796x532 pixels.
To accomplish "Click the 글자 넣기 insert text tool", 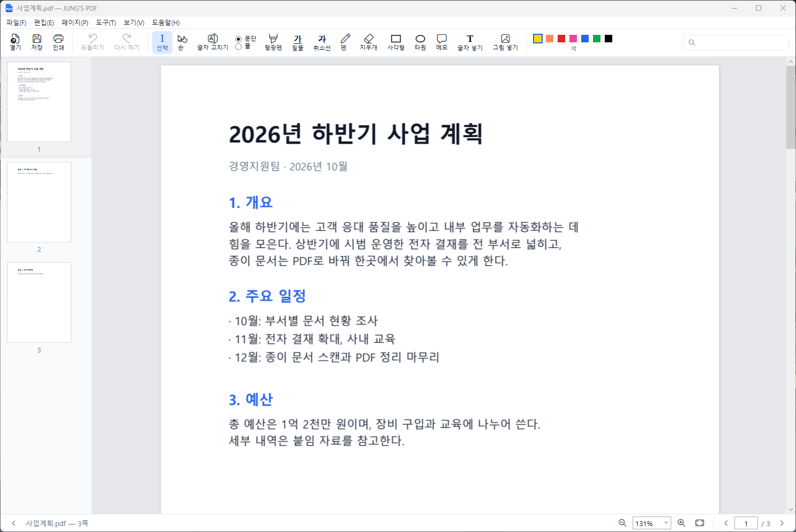I will point(470,42).
